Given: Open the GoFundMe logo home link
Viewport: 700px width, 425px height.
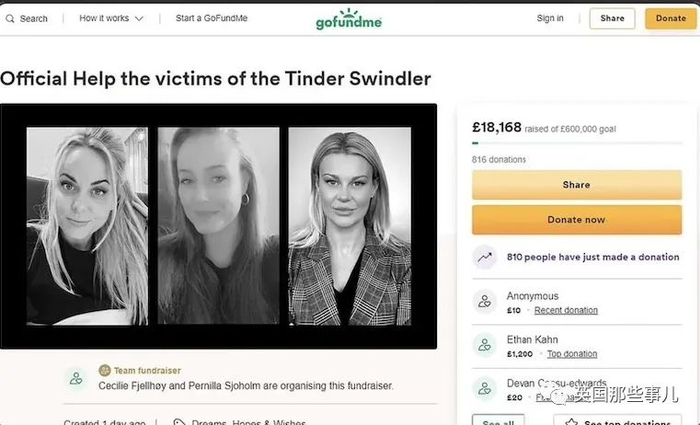Looking at the screenshot, I should point(349,19).
